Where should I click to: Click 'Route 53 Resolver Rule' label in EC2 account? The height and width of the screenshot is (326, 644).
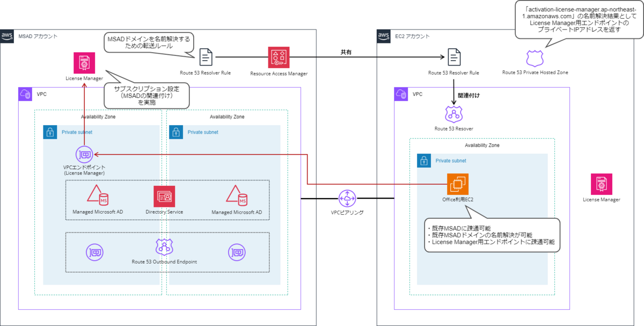click(453, 72)
